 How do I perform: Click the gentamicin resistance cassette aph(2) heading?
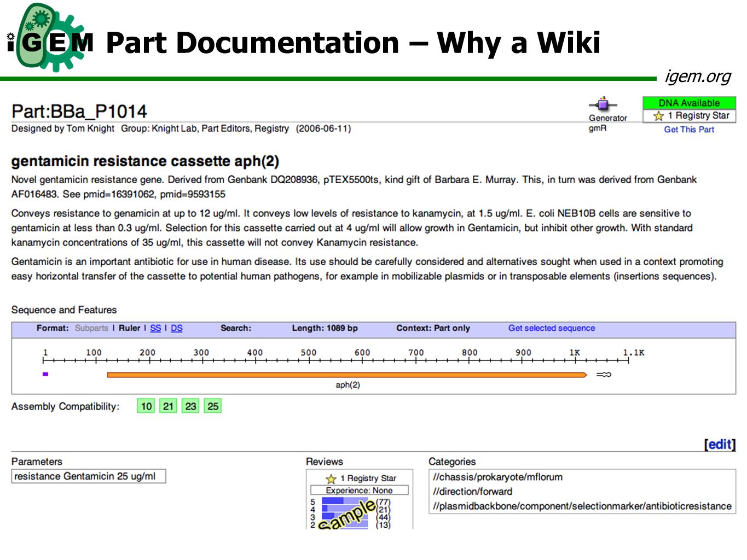[x=145, y=161]
